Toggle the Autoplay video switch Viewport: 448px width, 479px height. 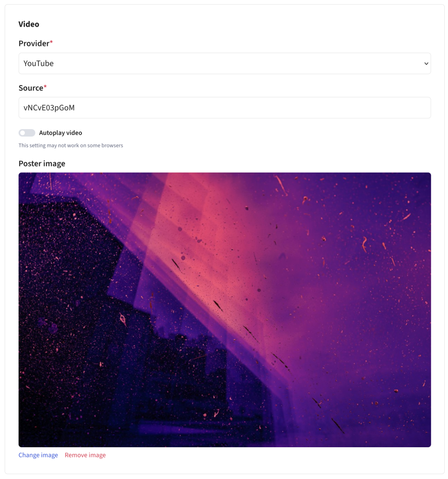pos(27,132)
